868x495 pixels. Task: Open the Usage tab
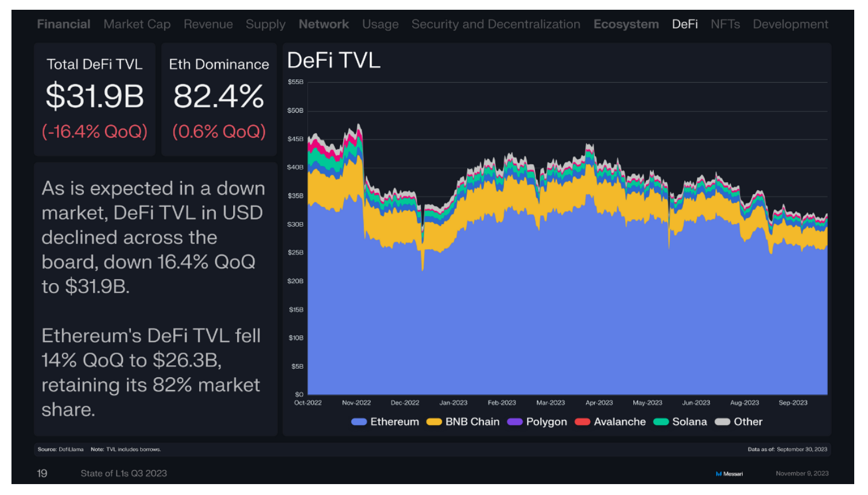(x=381, y=24)
